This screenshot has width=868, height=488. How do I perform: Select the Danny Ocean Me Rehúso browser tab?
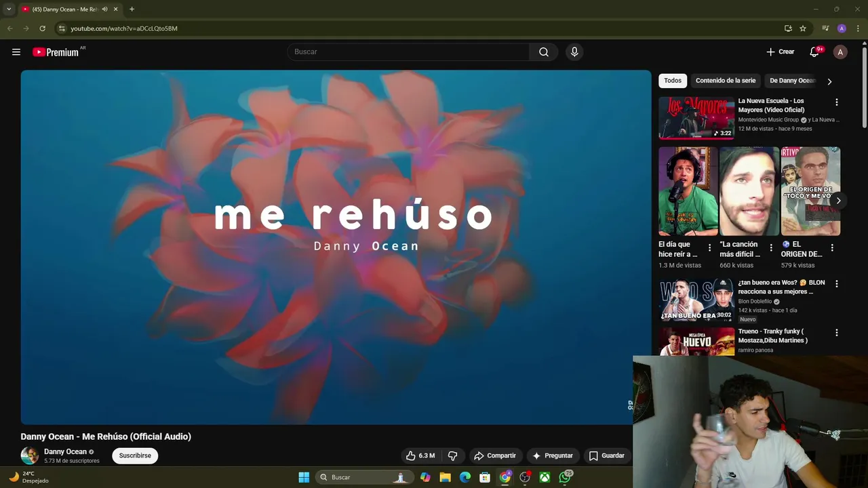click(64, 9)
